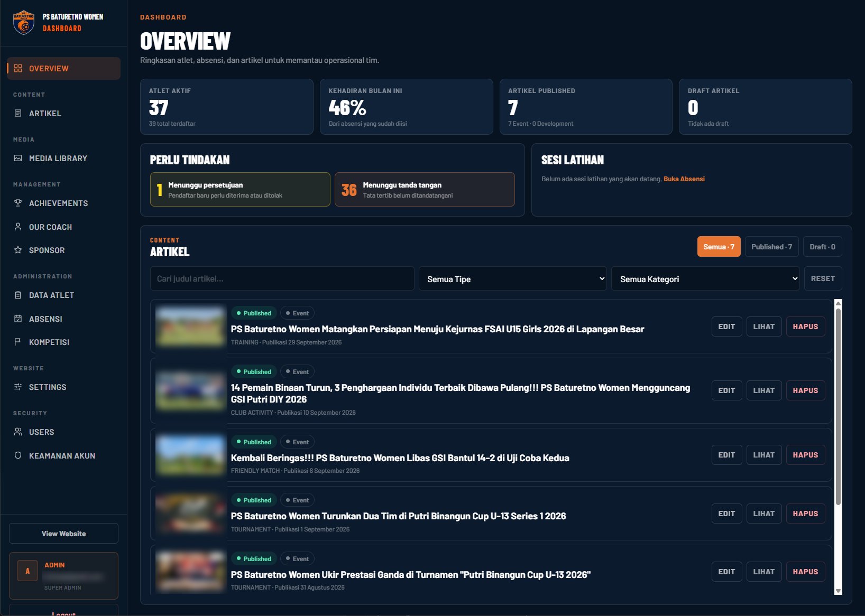Image resolution: width=865 pixels, height=616 pixels.
Task: Open thumbnail of GSI Bantul 14-2 article
Action: point(191,455)
